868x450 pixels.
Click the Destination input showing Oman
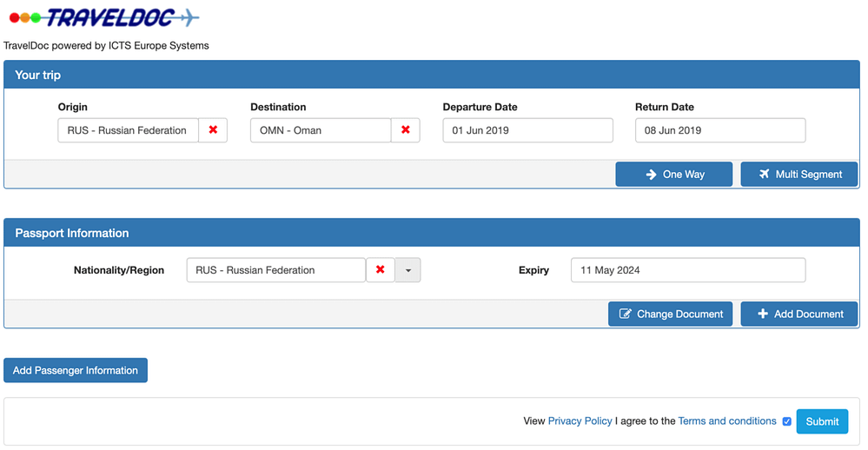(x=320, y=130)
